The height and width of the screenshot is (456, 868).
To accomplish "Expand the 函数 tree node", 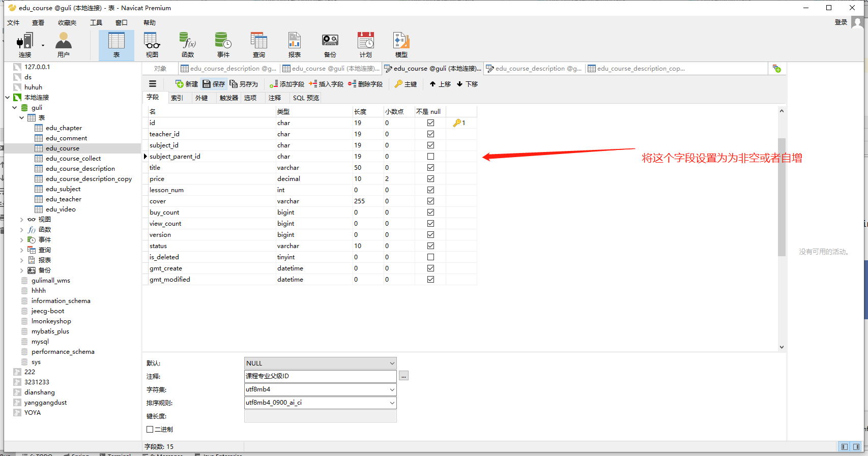I will [x=22, y=230].
